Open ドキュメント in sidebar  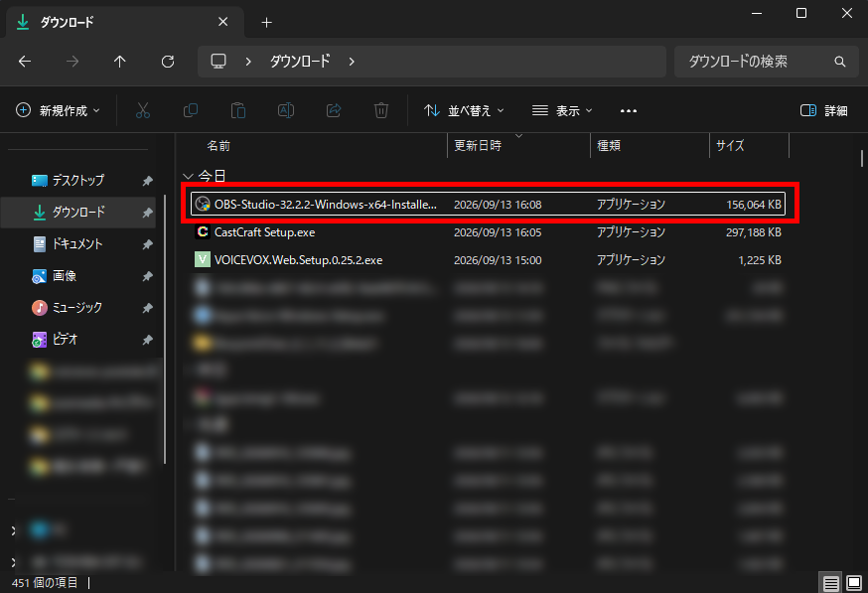[78, 244]
